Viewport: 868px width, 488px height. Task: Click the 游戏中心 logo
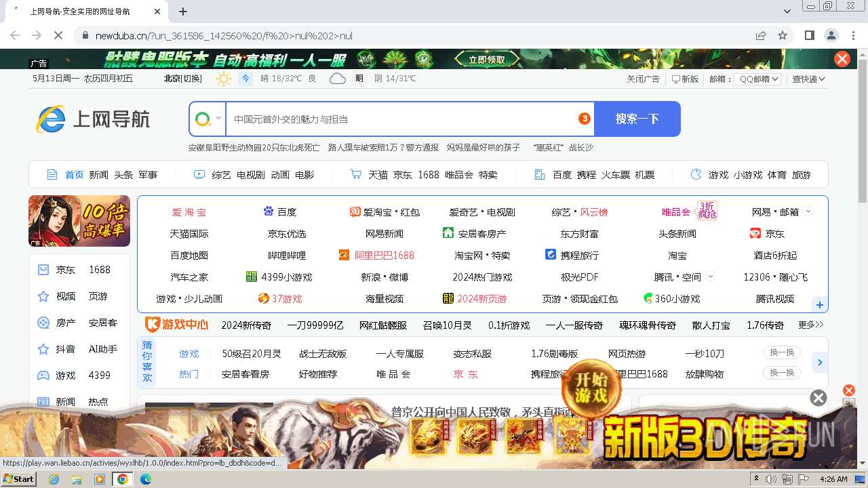[177, 325]
